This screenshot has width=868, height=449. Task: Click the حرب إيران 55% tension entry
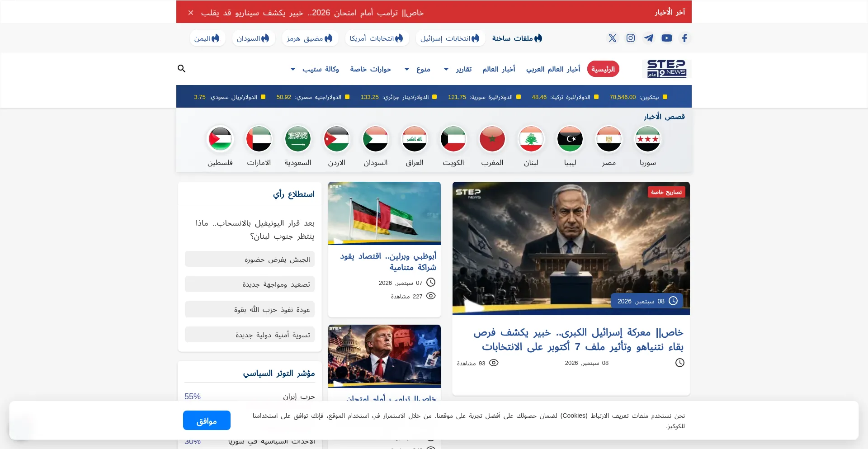point(250,397)
